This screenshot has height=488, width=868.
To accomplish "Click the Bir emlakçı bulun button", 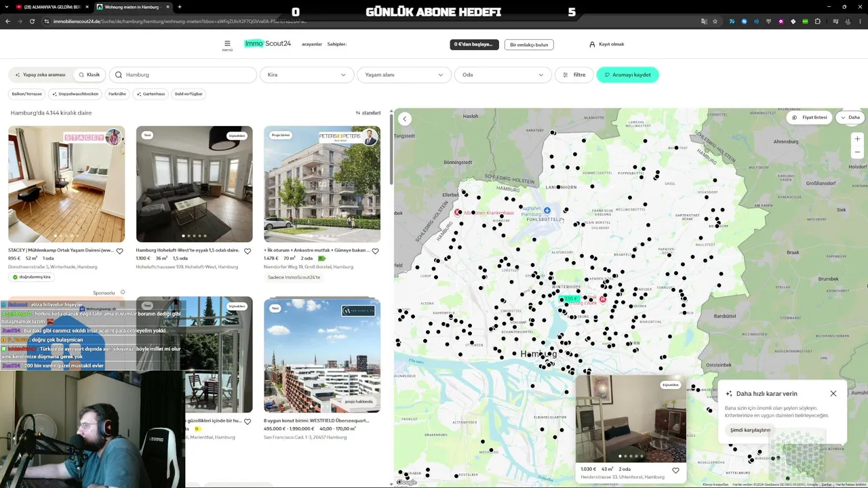I will pos(529,45).
